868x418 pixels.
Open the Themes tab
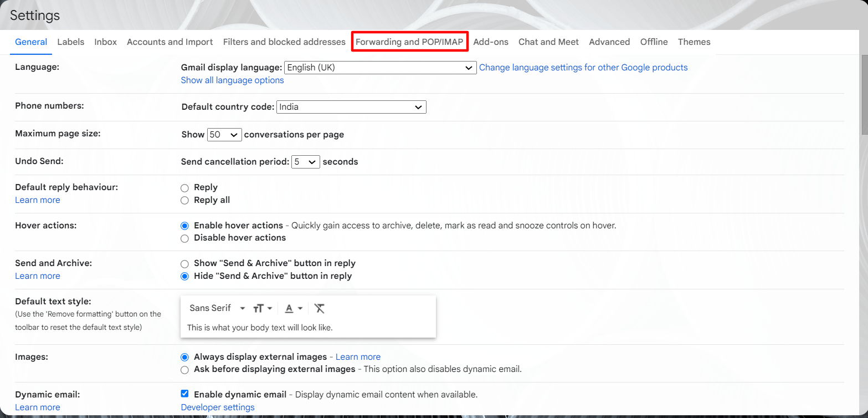(694, 42)
